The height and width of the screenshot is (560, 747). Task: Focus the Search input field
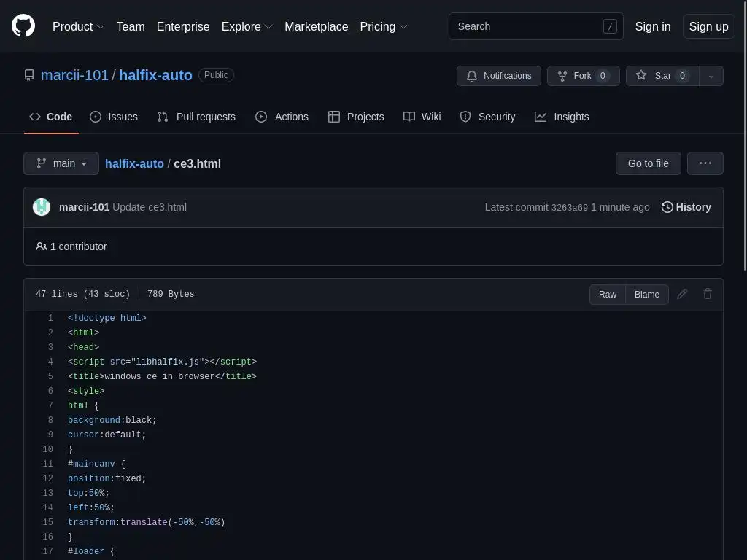pyautogui.click(x=536, y=26)
